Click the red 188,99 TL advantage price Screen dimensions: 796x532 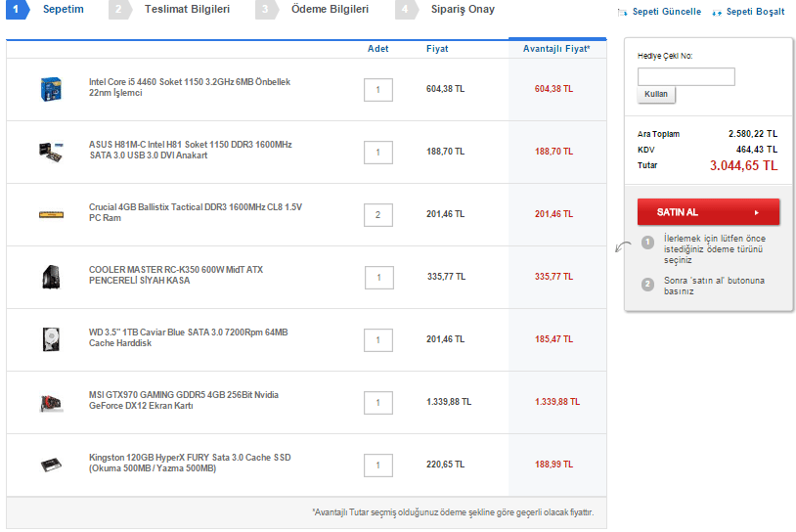(553, 465)
